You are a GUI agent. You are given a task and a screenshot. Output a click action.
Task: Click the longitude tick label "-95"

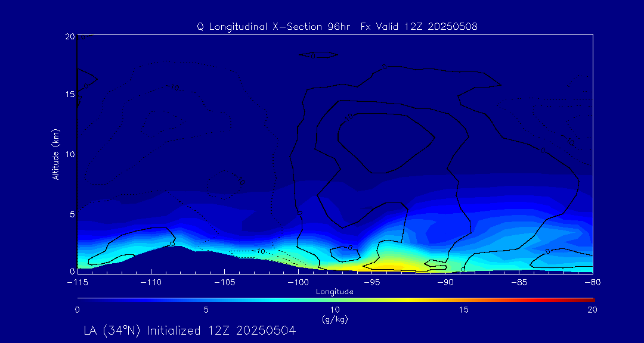(371, 282)
